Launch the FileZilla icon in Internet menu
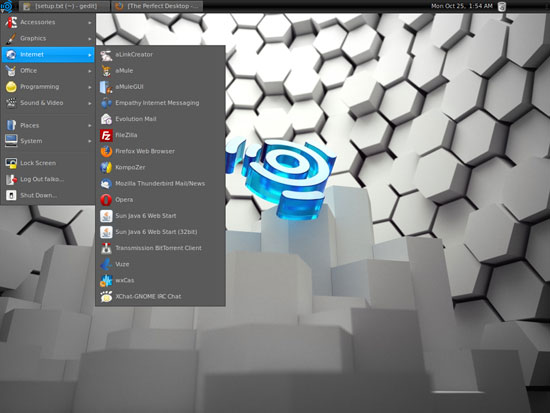The image size is (550, 413). tap(106, 135)
